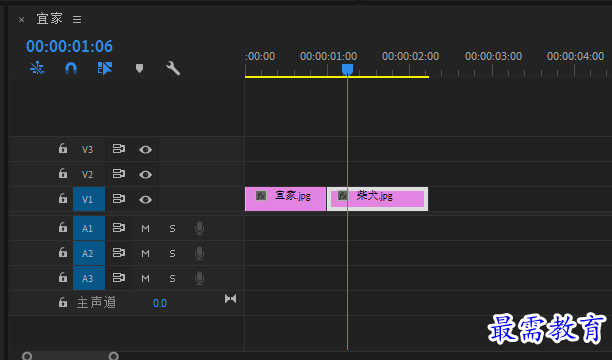Open the 宜家 sequence panel menu
Viewport: 612px width, 360px height.
[77, 20]
